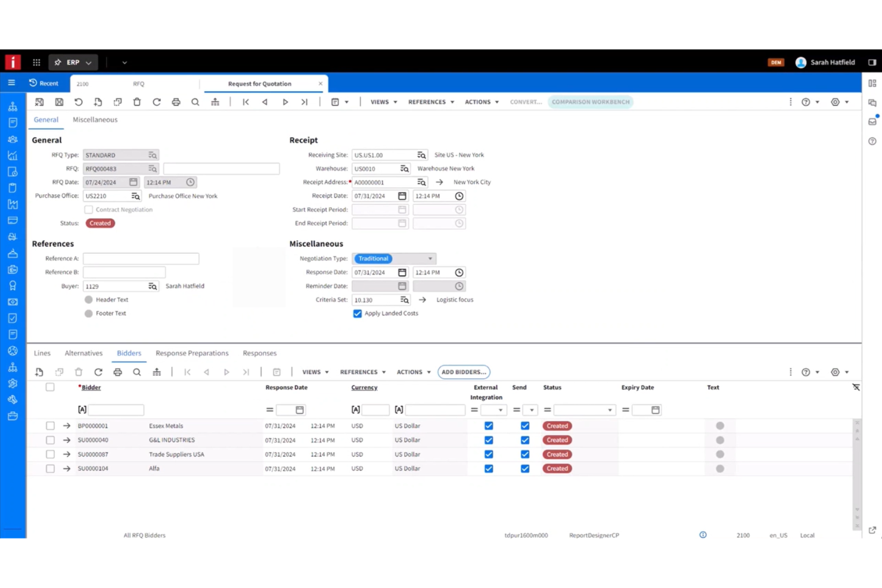Uncheck the Send checkbox for Alfa
This screenshot has width=882, height=588.
click(x=525, y=468)
